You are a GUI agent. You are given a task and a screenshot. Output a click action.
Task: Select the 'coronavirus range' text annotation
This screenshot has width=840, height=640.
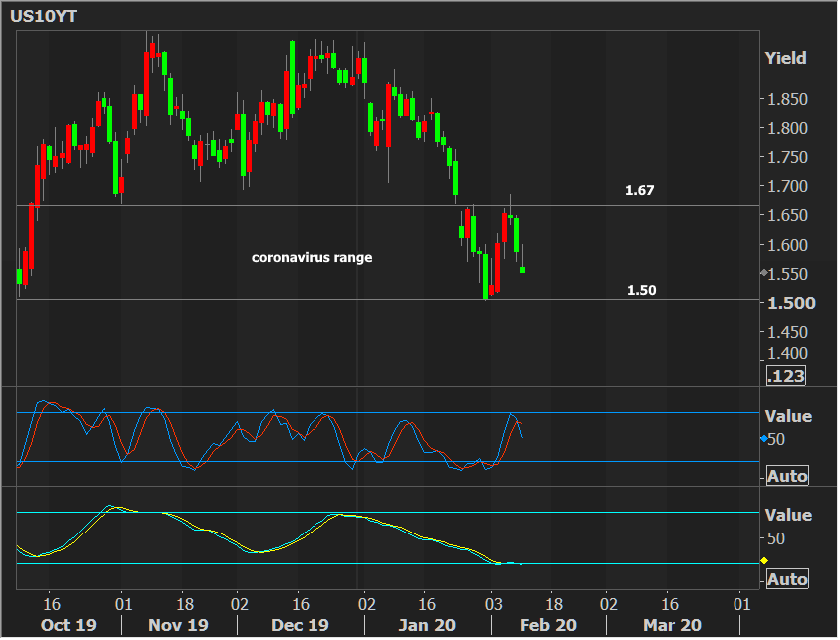pyautogui.click(x=312, y=257)
